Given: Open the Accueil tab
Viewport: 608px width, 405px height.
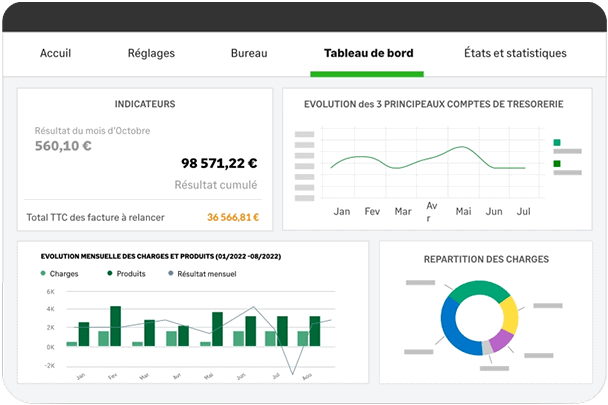Looking at the screenshot, I should tap(63, 53).
